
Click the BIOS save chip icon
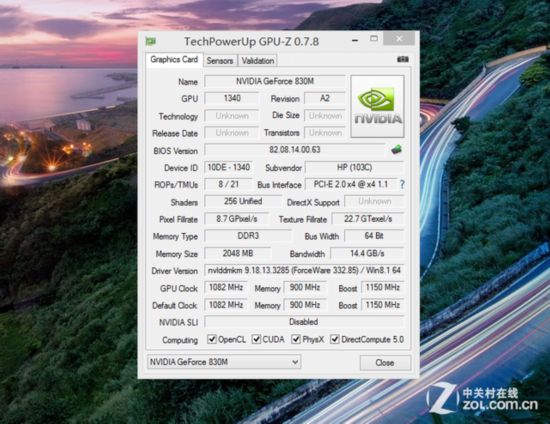click(x=396, y=149)
